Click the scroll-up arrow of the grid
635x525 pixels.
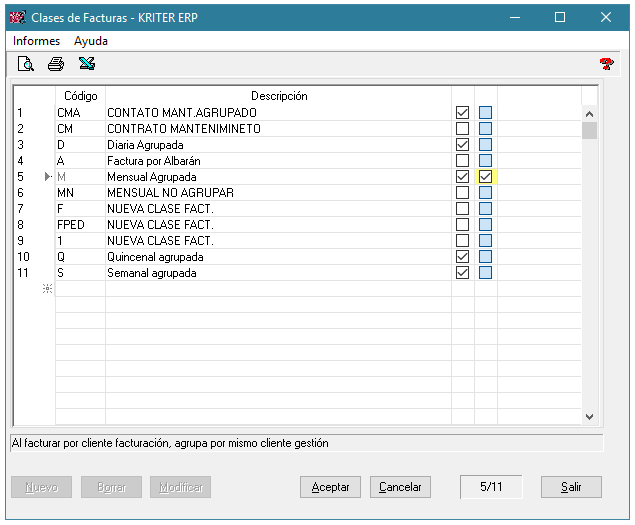589,113
